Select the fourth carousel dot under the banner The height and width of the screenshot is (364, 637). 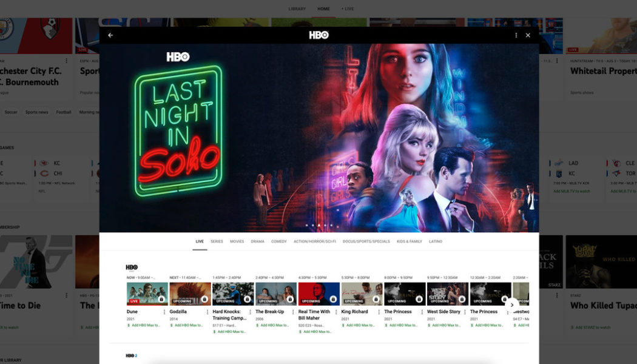click(x=325, y=226)
